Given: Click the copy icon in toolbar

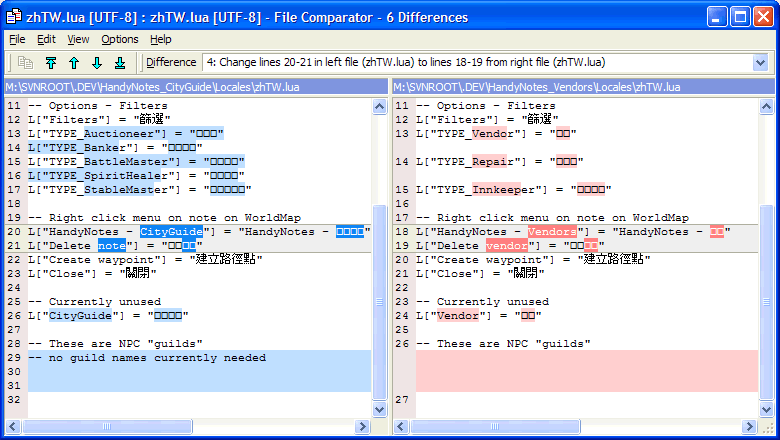Looking at the screenshot, I should click(25, 63).
